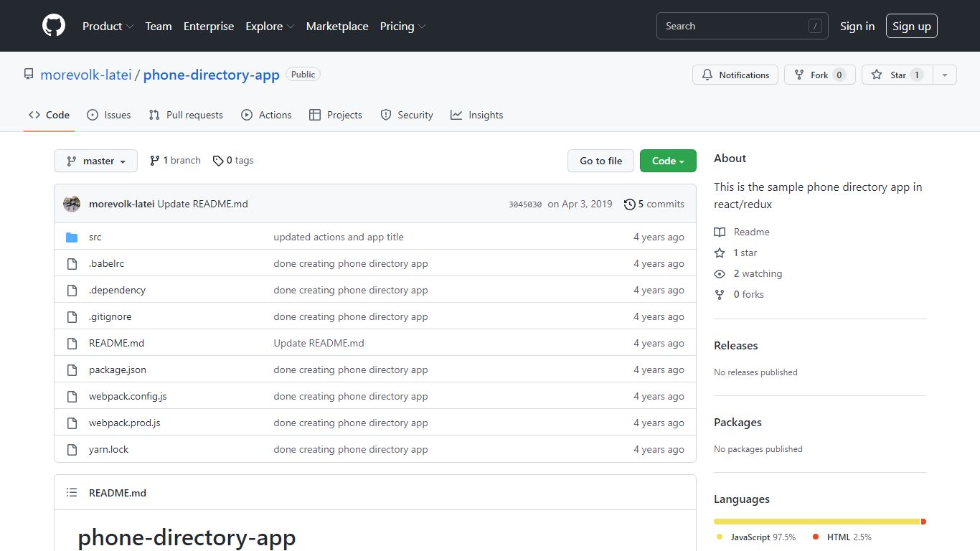Open the Packages heading link

coord(738,423)
